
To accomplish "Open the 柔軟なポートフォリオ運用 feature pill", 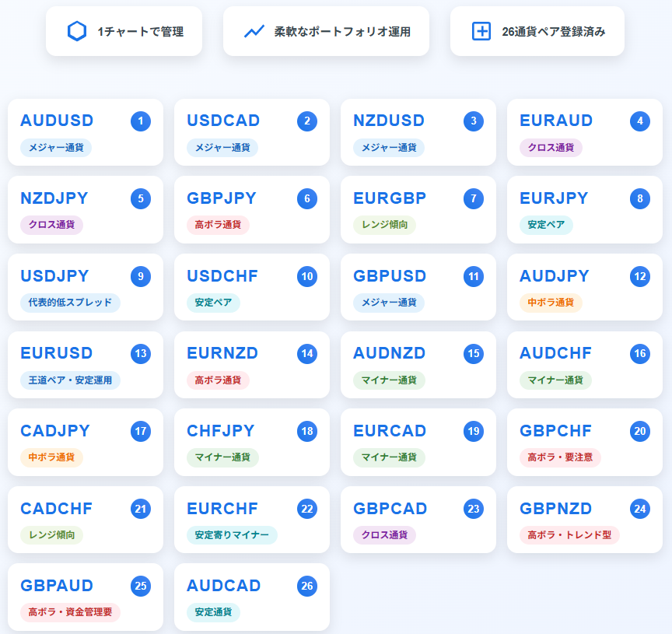I will pos(326,31).
